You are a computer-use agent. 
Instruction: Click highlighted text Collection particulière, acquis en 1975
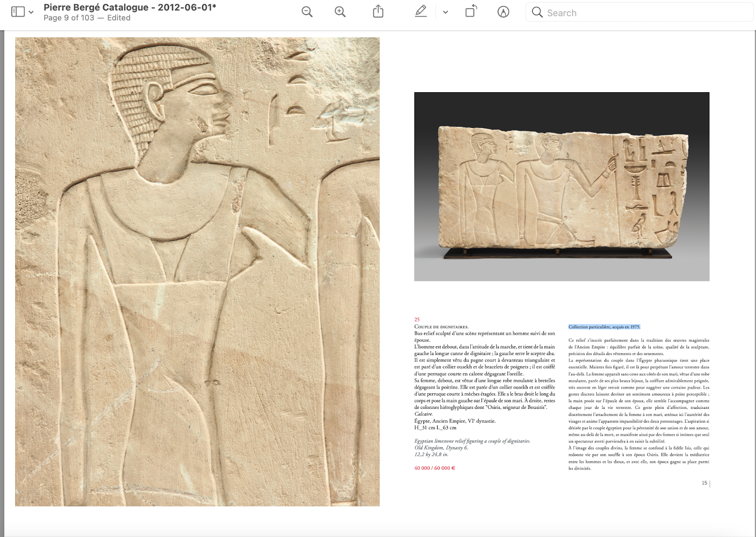(x=604, y=327)
